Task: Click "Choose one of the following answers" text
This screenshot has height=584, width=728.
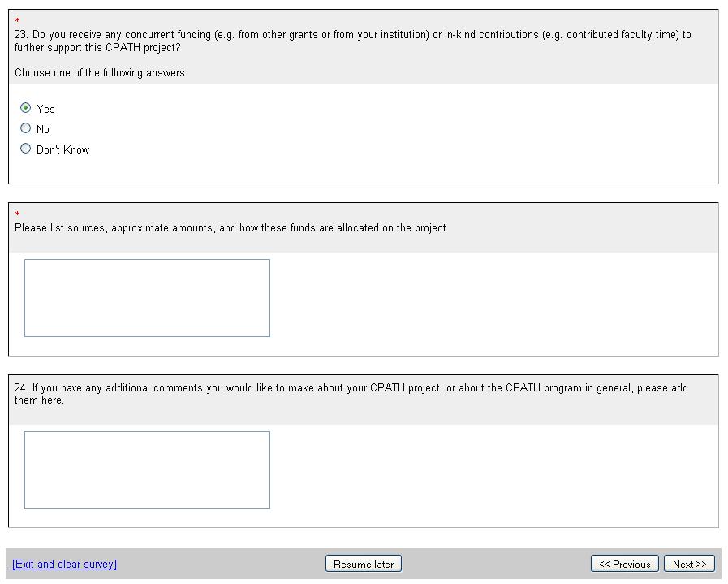Action: (x=100, y=73)
